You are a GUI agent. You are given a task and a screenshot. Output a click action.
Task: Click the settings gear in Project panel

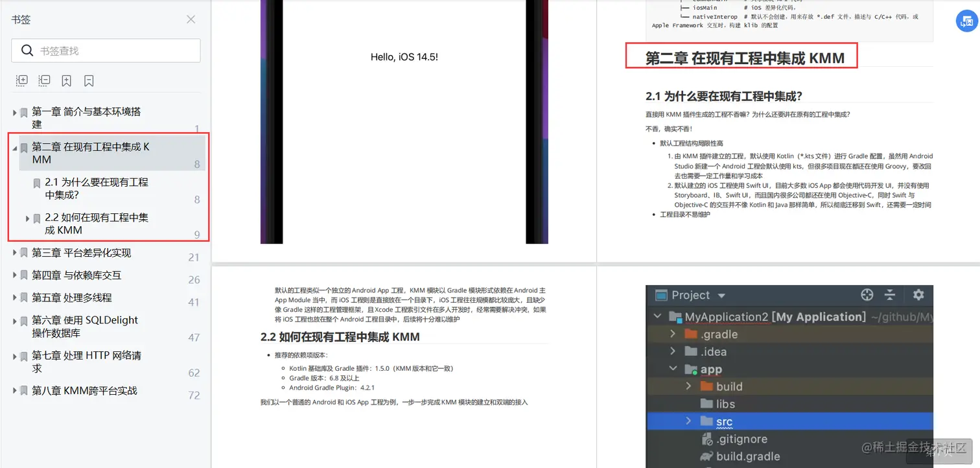pos(918,295)
